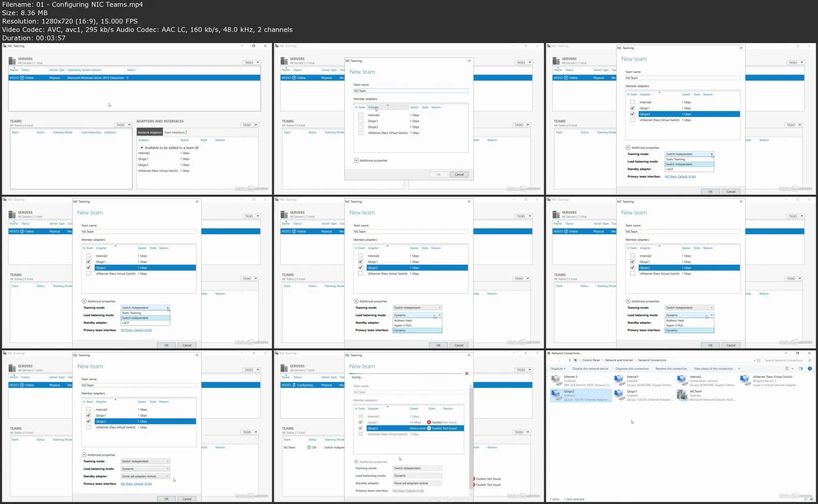This screenshot has height=504, width=818.
Task: Select the vEthernet (New Virtual Switch) connection icon
Action: coord(745,381)
